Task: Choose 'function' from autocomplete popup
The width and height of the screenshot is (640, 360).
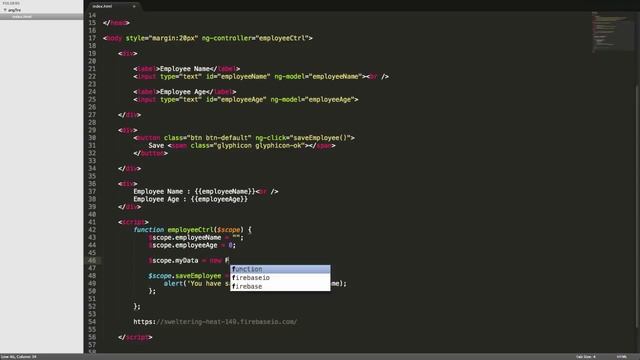Action: (x=280, y=269)
